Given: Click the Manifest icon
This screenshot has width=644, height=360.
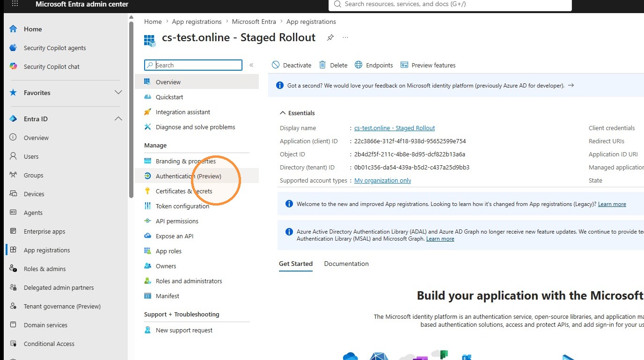Looking at the screenshot, I should (148, 296).
